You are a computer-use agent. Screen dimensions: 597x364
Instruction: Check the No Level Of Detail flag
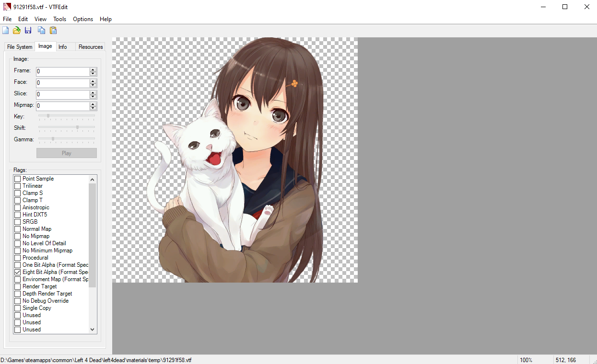tap(17, 243)
